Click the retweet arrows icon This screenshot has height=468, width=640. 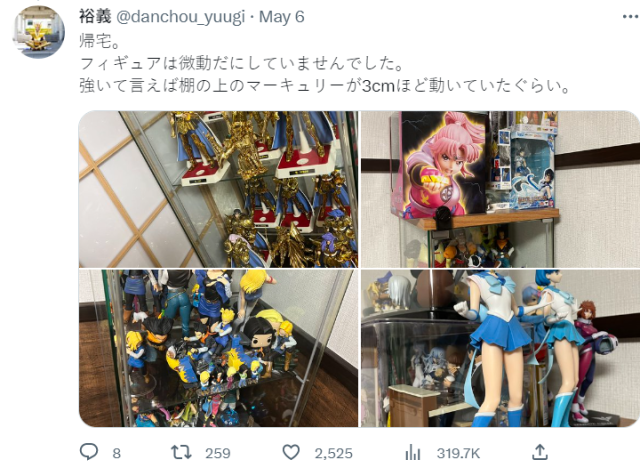181,452
